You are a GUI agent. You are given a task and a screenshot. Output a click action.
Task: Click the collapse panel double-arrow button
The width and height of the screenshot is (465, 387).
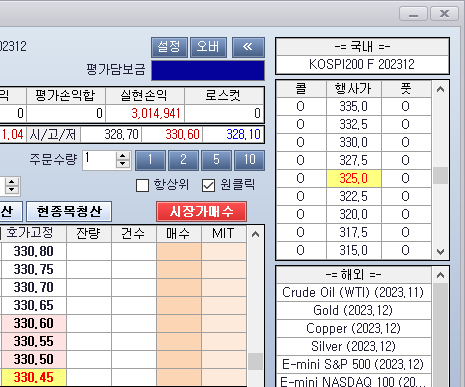(x=248, y=47)
